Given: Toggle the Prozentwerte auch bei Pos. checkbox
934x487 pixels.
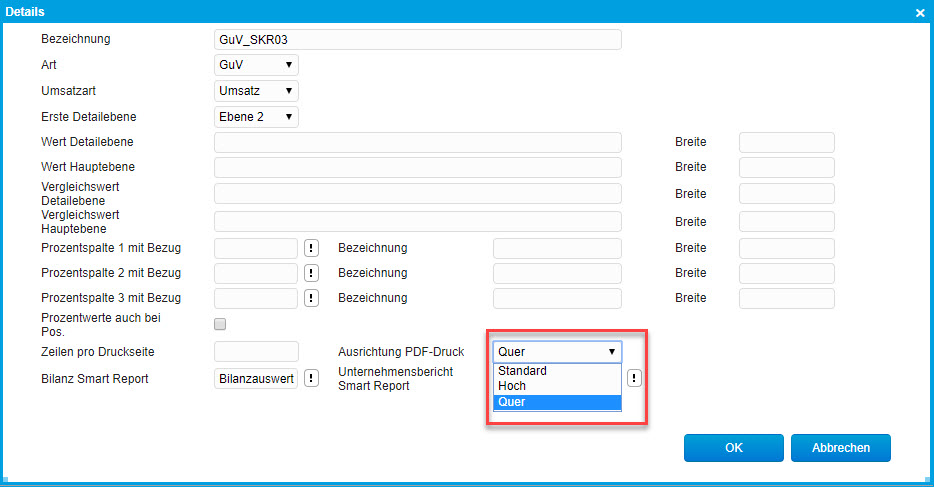Looking at the screenshot, I should coord(220,324).
